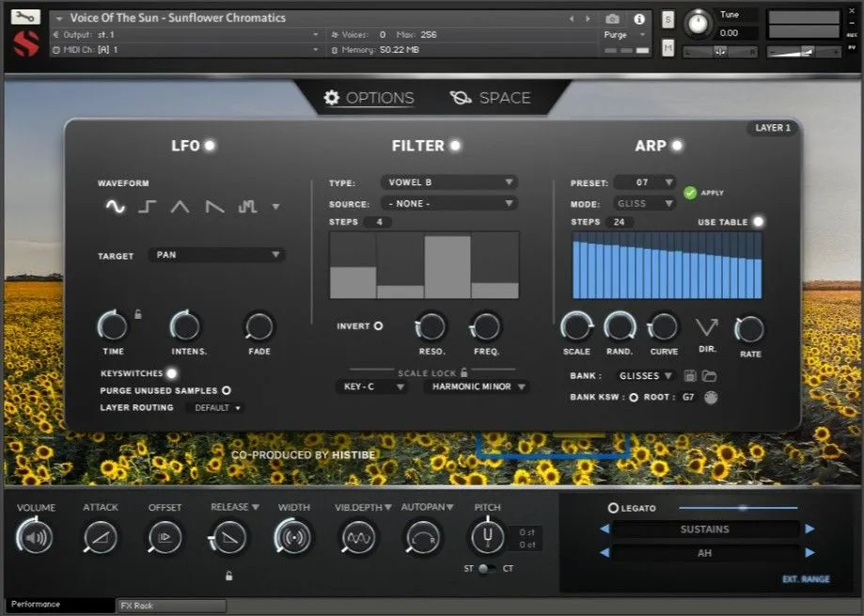Viewport: 864px width, 616px height.
Task: Click the green Apply checkmark icon
Action: pos(690,193)
